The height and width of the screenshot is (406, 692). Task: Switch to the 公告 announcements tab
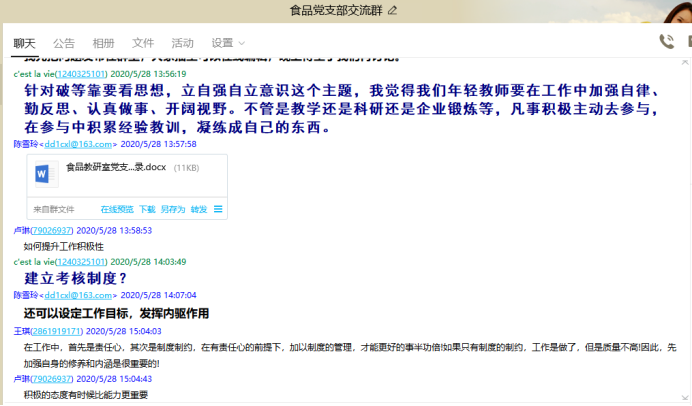point(64,43)
